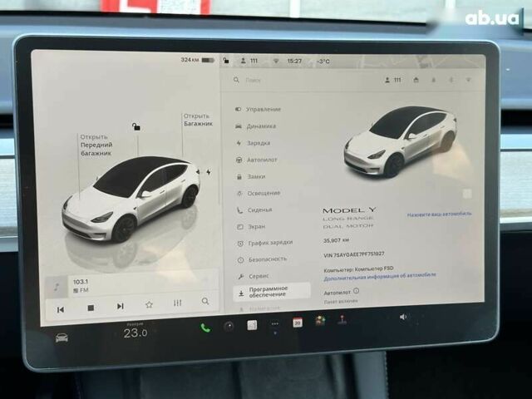
Task: Open the green phone app
Action: (205, 328)
